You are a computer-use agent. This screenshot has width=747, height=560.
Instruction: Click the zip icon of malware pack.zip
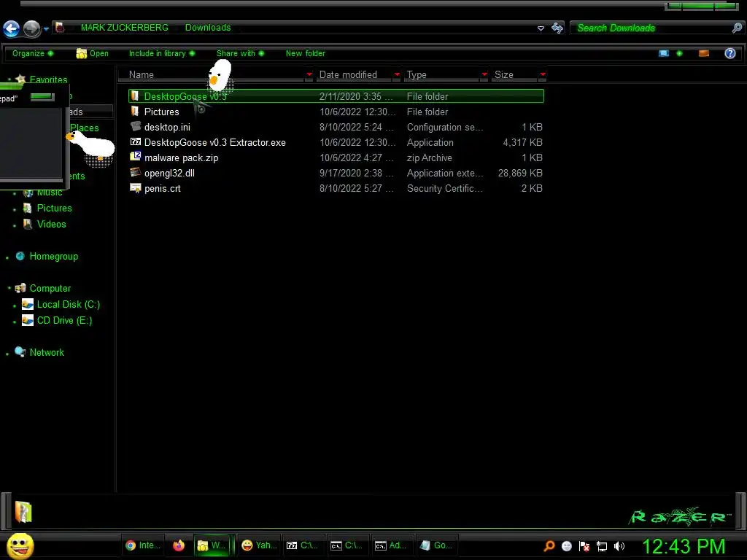pyautogui.click(x=135, y=157)
